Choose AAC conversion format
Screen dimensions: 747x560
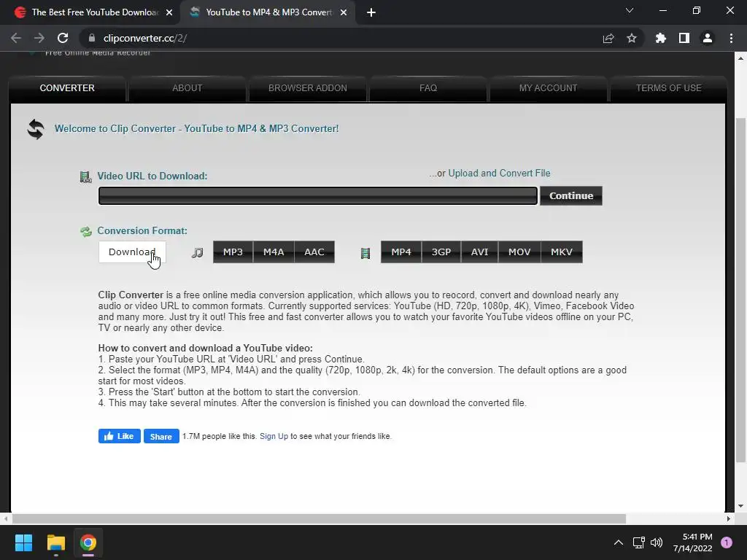(314, 252)
